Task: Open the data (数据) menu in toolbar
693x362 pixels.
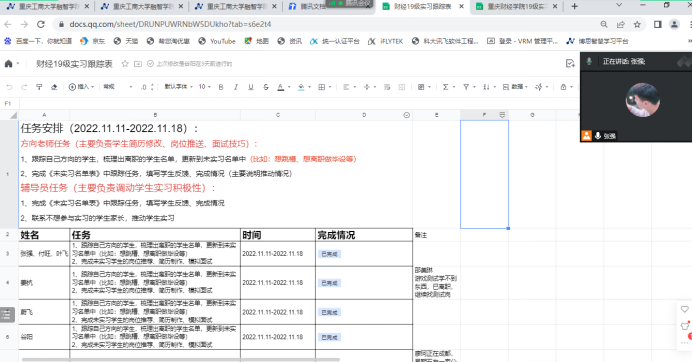Action: [515, 87]
